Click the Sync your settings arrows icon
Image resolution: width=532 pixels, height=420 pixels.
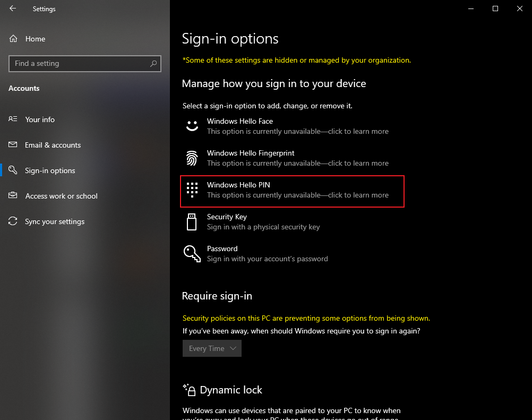[13, 221]
